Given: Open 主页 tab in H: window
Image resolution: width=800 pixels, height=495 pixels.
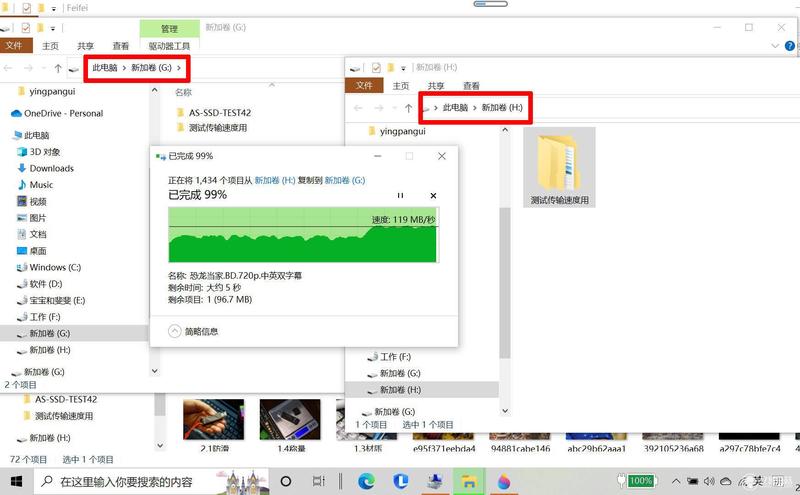Looking at the screenshot, I should coord(401,86).
